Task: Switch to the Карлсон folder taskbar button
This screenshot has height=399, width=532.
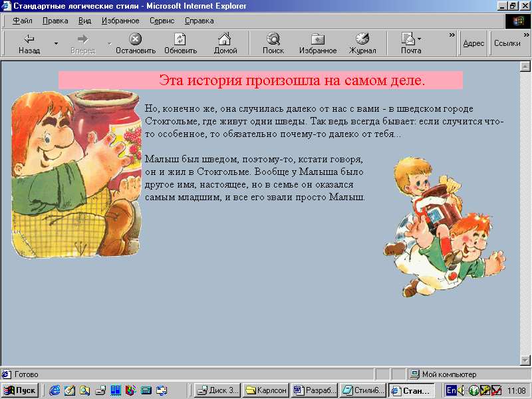Action: (266, 390)
